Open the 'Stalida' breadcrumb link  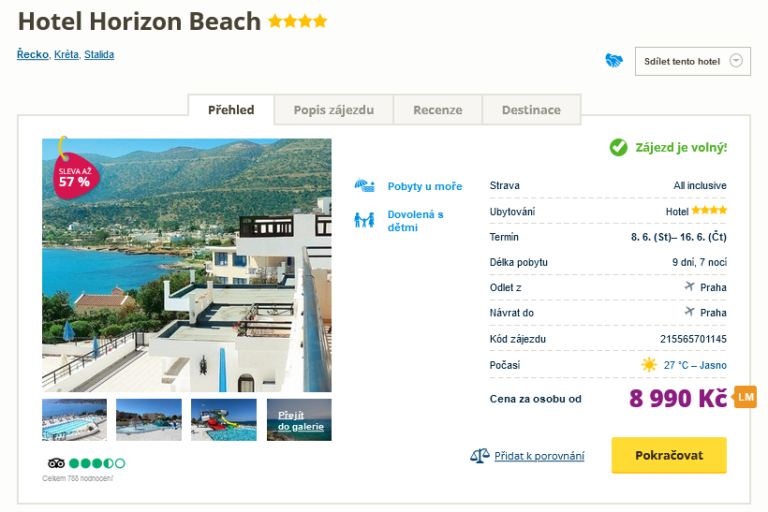(99, 54)
